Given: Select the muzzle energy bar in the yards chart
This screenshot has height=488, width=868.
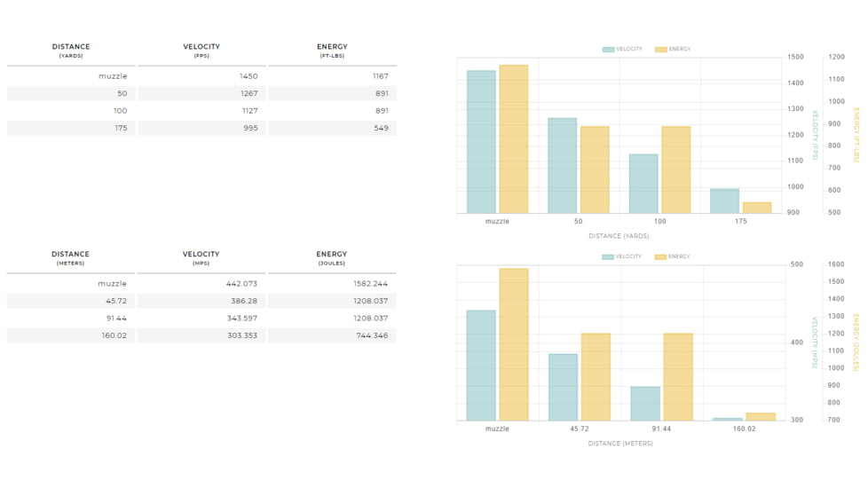Looking at the screenshot, I should [514, 139].
